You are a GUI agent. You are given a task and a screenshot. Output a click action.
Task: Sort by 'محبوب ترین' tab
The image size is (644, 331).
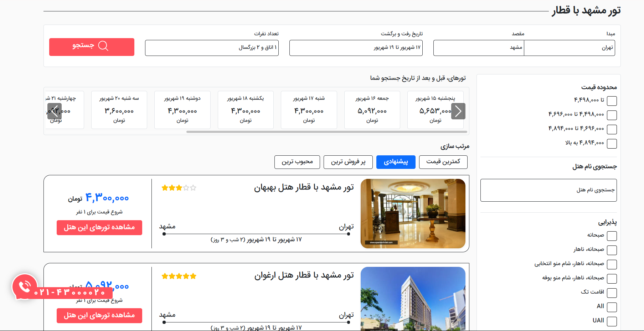tap(297, 162)
